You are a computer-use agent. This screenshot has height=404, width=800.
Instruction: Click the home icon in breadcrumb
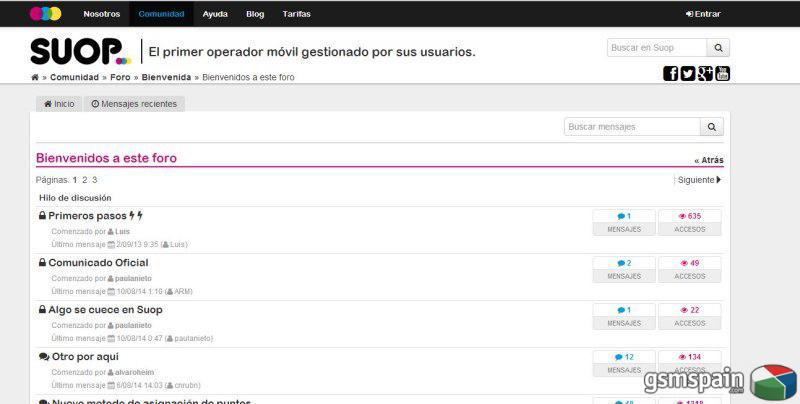click(x=35, y=77)
